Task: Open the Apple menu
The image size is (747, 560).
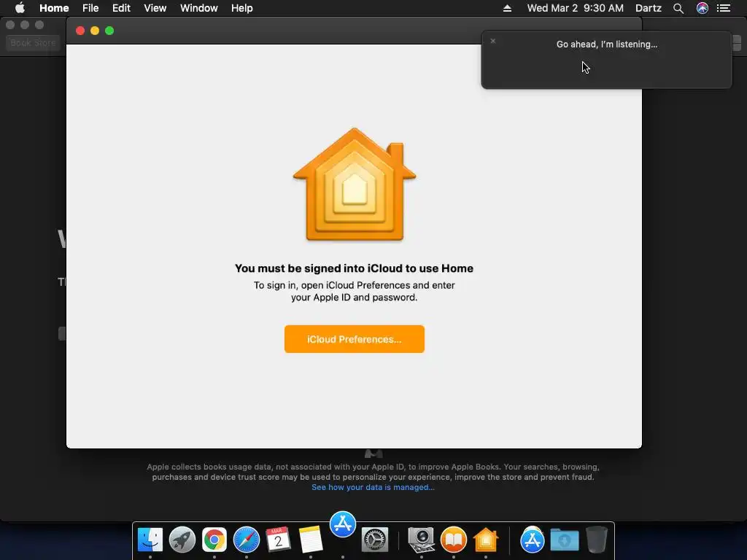Action: [20, 8]
